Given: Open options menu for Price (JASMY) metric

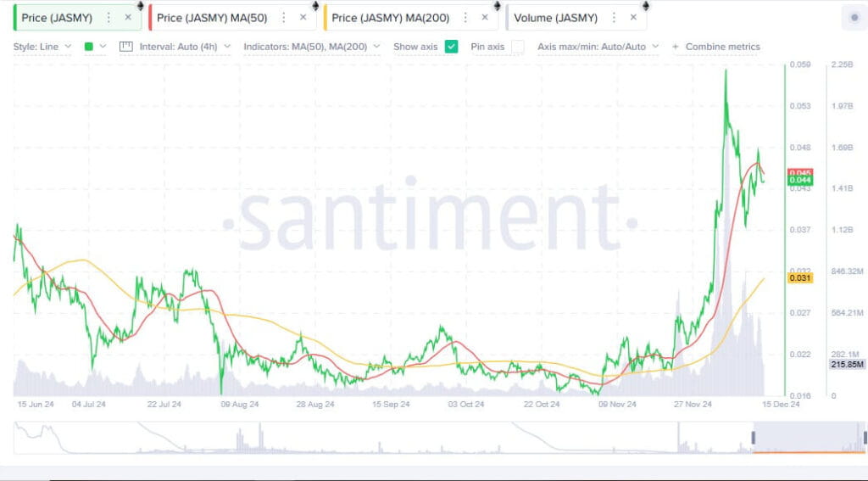Looking at the screenshot, I should tap(108, 18).
